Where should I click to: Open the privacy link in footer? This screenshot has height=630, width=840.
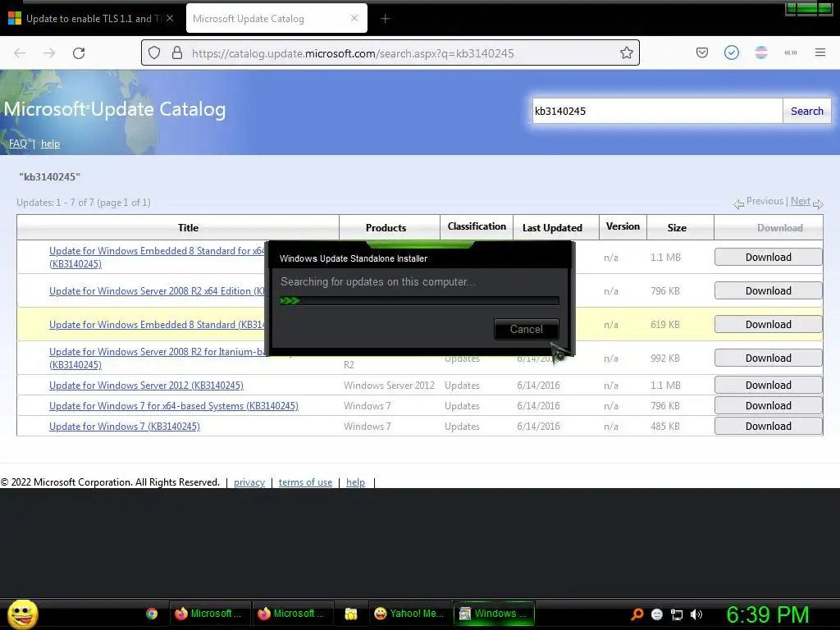(x=249, y=482)
